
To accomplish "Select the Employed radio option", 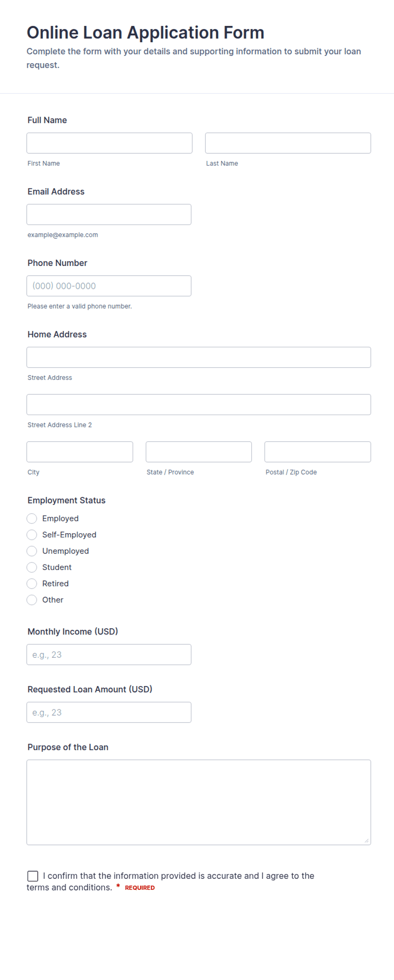I will coord(32,519).
